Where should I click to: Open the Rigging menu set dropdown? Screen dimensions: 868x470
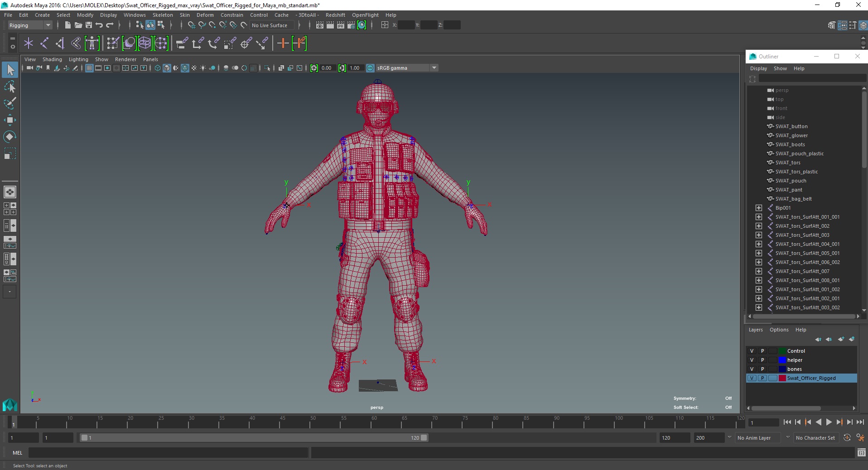(x=29, y=25)
